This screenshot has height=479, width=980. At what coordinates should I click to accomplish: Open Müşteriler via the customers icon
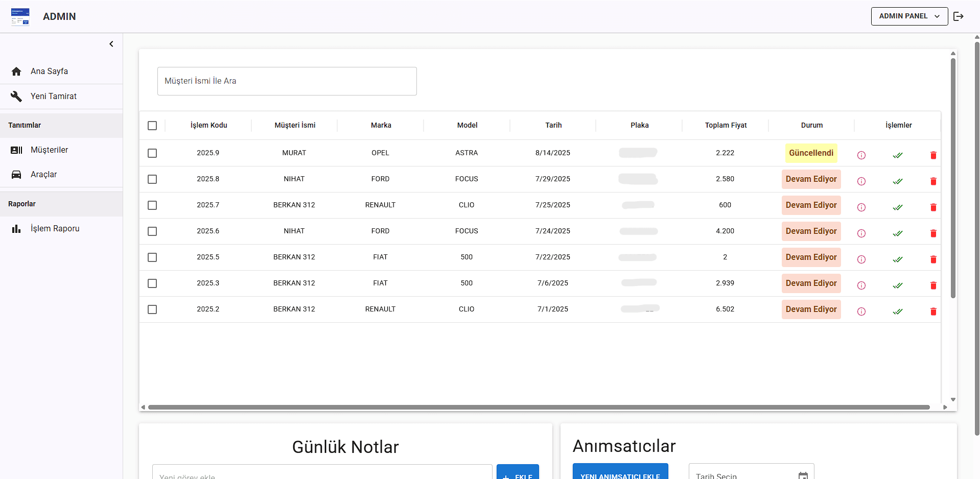point(17,150)
